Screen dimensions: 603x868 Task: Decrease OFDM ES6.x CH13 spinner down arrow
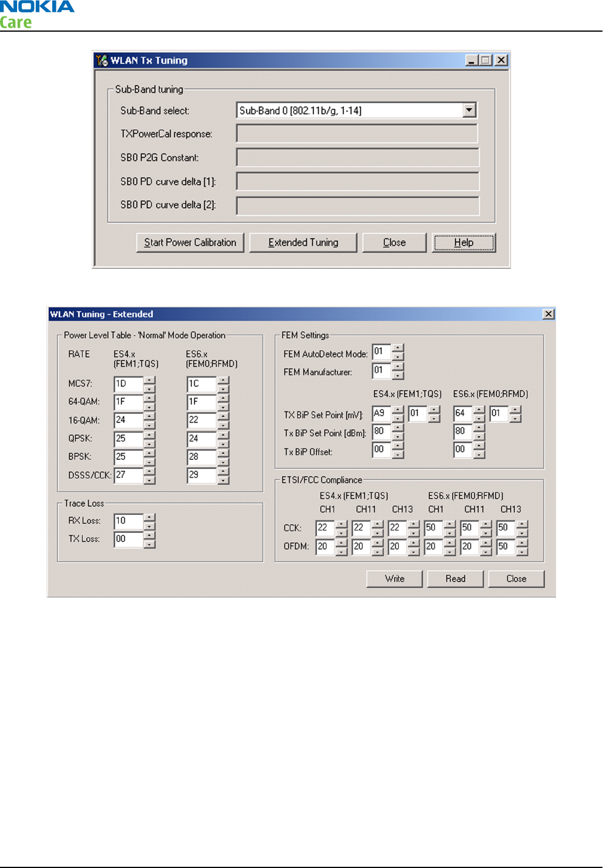point(523,551)
